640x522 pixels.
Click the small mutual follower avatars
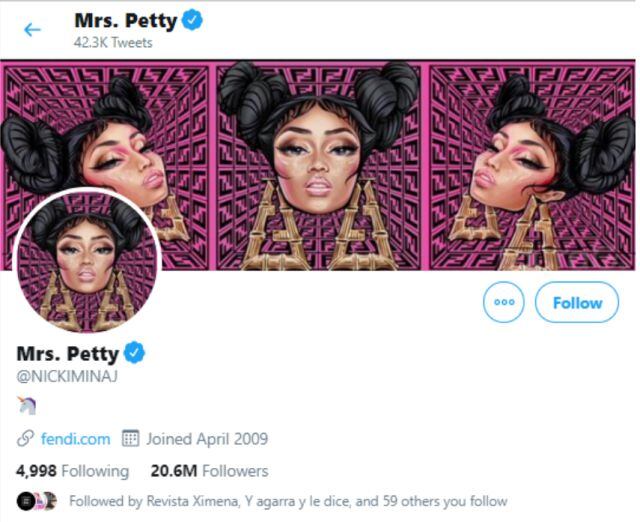pyautogui.click(x=37, y=501)
